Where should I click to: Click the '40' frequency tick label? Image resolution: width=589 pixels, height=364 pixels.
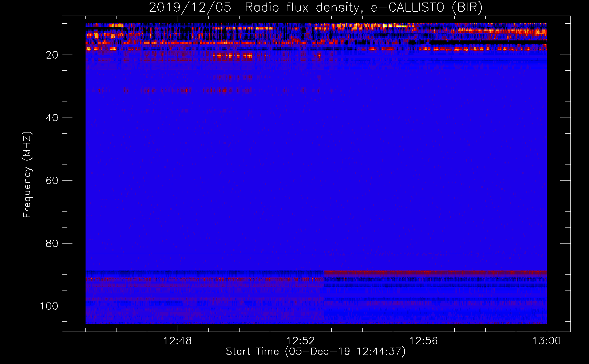[x=52, y=118]
